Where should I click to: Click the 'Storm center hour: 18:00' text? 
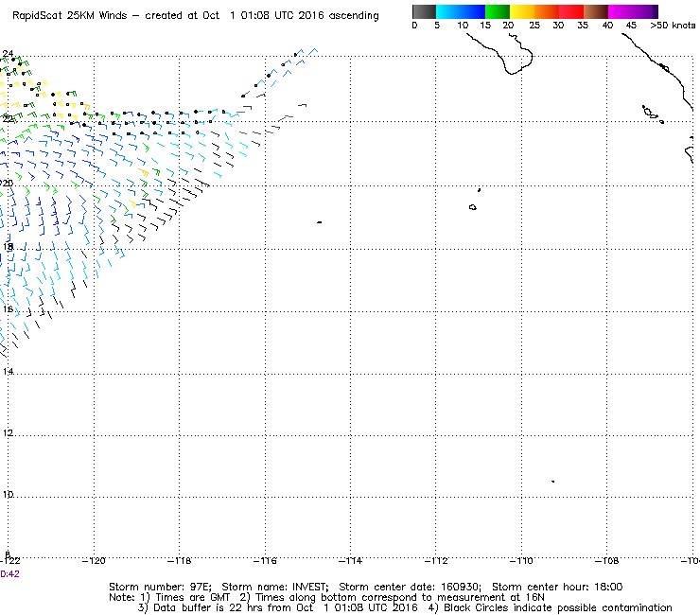(557, 587)
